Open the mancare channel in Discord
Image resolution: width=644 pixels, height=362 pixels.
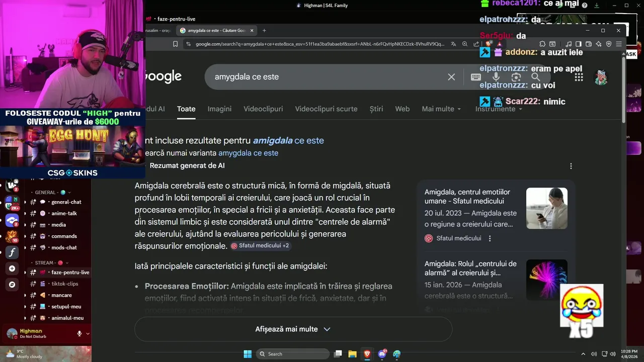(x=61, y=295)
